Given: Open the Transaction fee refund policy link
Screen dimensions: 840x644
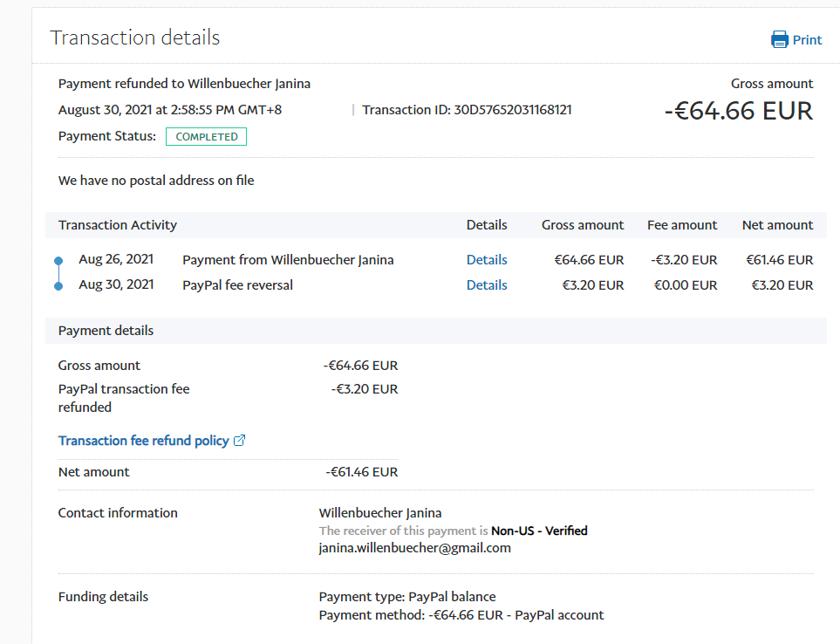Looking at the screenshot, I should point(143,440).
